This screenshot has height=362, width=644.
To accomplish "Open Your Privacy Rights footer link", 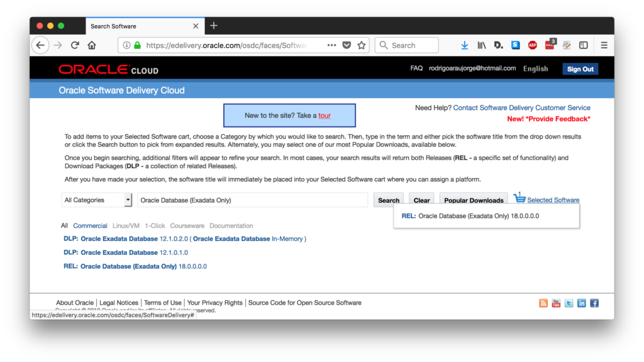I will [215, 303].
